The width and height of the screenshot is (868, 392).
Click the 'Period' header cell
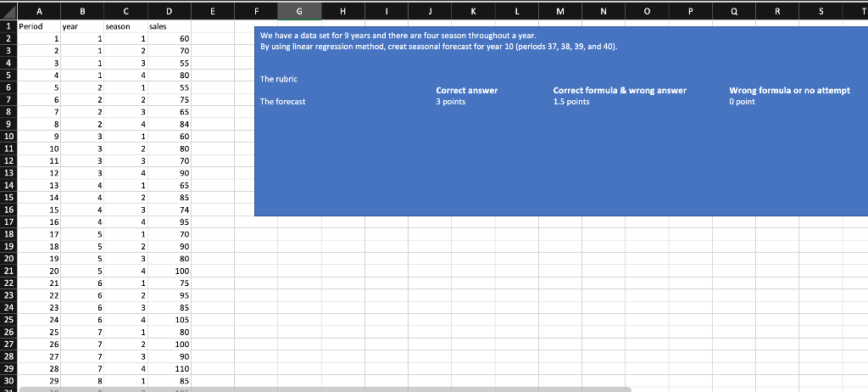coord(39,26)
